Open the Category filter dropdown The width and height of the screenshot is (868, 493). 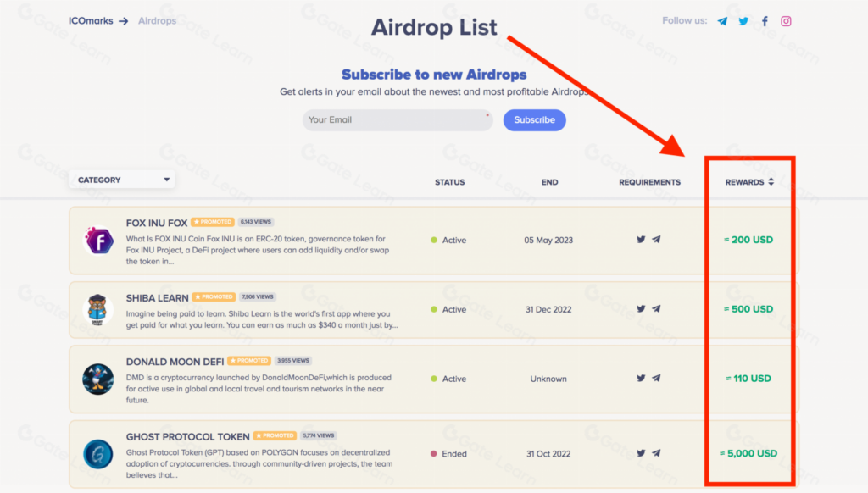click(x=121, y=180)
